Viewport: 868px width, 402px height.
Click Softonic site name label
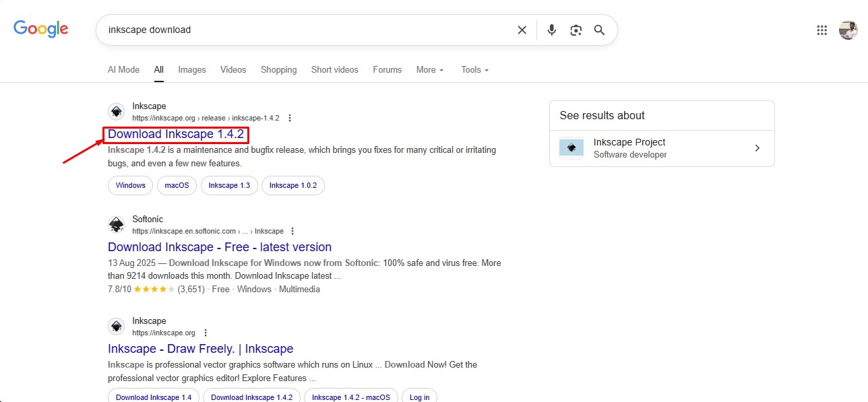pyautogui.click(x=148, y=220)
